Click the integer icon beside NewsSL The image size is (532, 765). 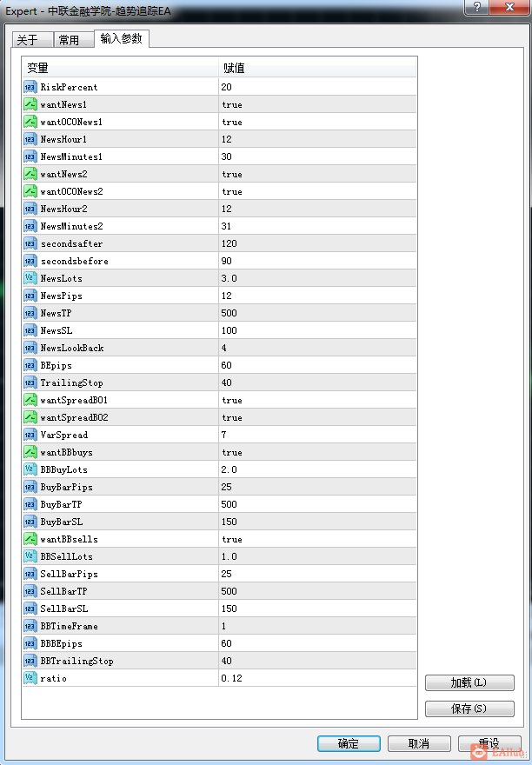coord(30,330)
